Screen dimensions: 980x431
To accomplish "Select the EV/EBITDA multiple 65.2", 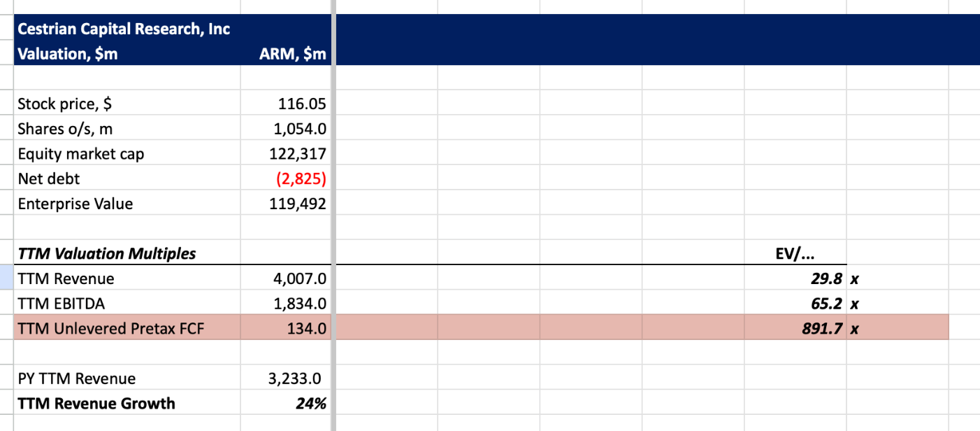I will tap(795, 304).
